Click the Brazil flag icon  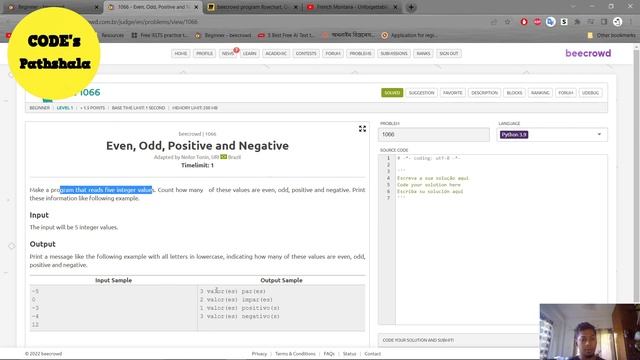224,157
